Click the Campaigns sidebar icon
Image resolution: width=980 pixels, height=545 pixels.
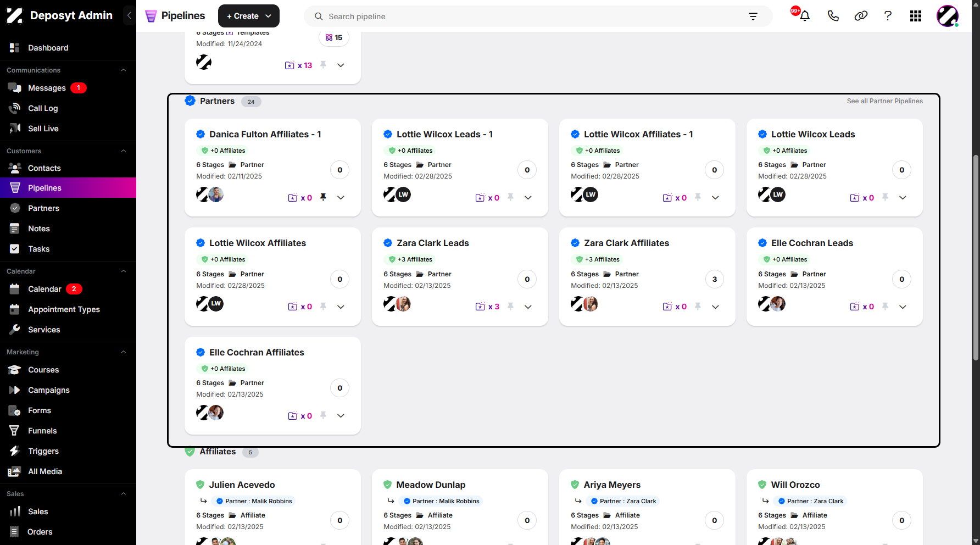[15, 390]
